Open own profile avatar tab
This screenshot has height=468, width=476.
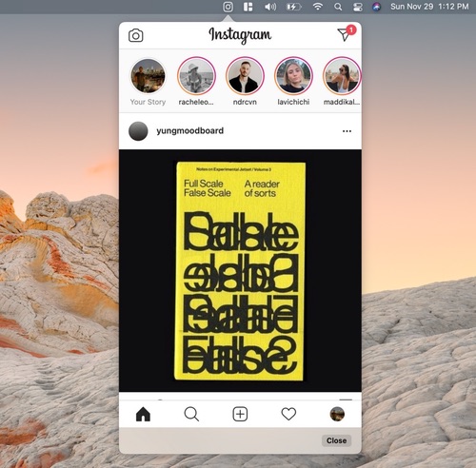click(x=337, y=414)
